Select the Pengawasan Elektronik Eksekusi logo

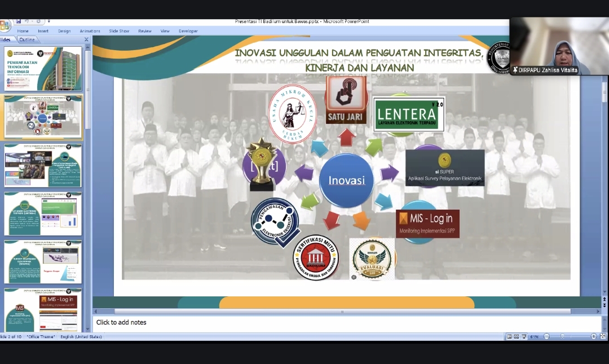point(275,223)
